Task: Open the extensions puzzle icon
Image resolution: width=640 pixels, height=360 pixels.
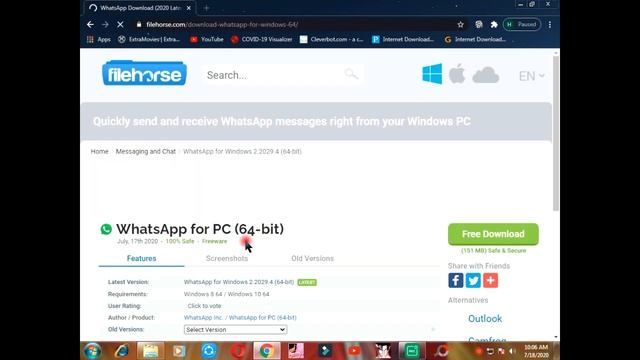Action: coord(494,24)
